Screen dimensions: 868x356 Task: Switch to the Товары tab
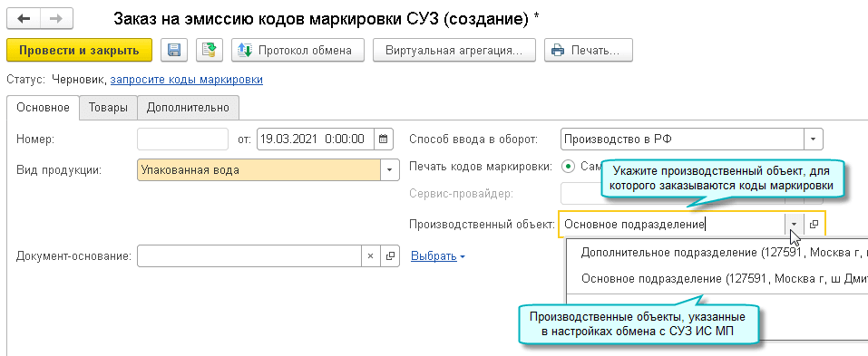point(108,107)
